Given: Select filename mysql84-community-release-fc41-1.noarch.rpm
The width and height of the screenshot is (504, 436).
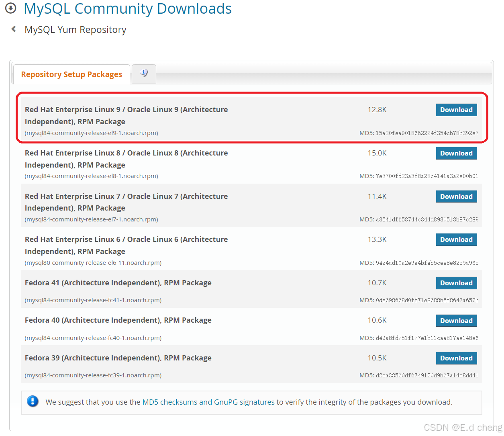Looking at the screenshot, I should [93, 300].
